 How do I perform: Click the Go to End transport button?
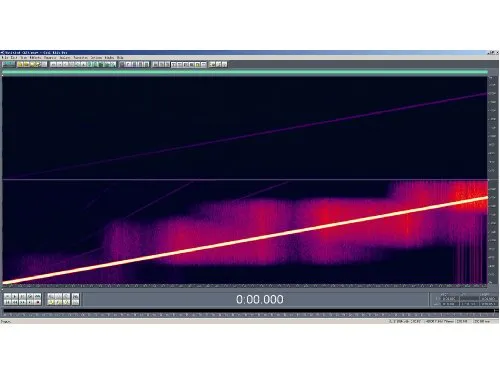click(30, 302)
